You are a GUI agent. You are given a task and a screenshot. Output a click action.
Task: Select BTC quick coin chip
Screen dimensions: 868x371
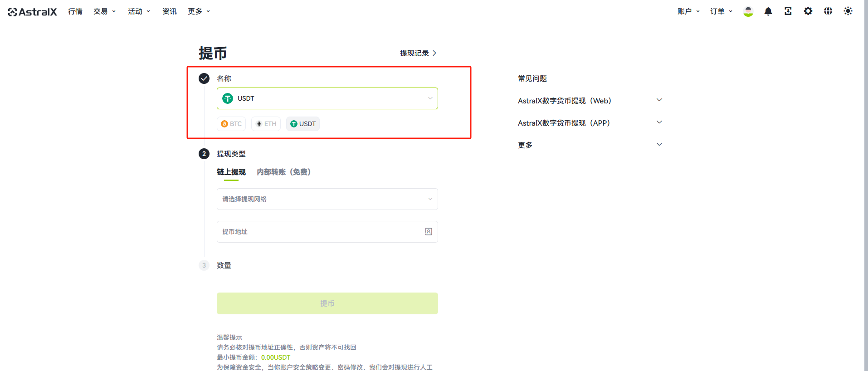coord(231,124)
